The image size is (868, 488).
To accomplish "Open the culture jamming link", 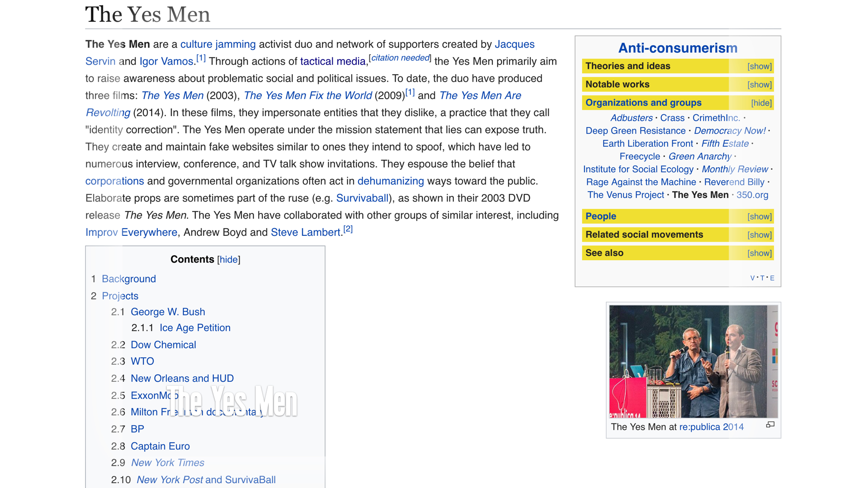I will (218, 44).
